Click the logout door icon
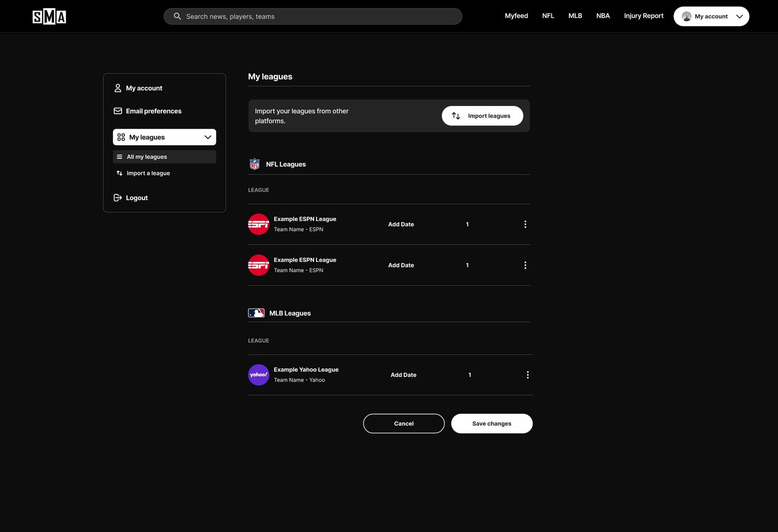The width and height of the screenshot is (778, 532). (x=118, y=198)
